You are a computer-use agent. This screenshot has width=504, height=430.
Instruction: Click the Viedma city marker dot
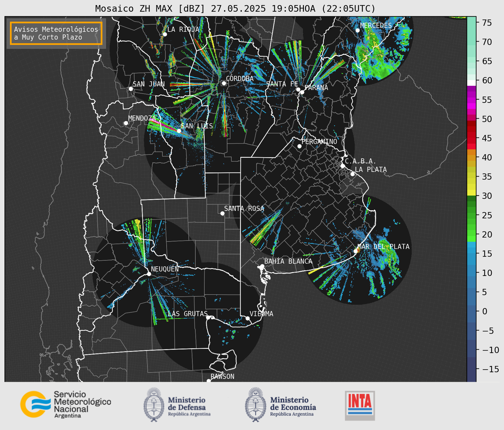[x=247, y=318]
